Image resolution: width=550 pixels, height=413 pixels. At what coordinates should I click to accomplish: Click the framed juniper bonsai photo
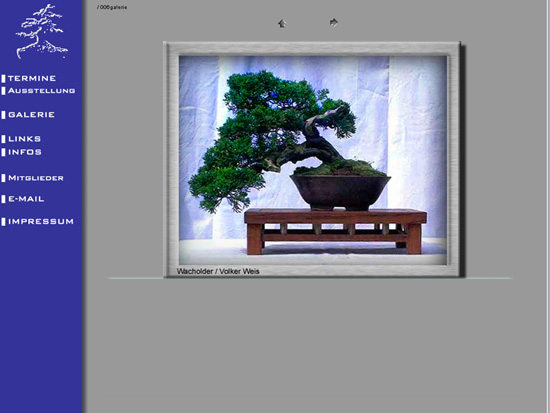313,160
